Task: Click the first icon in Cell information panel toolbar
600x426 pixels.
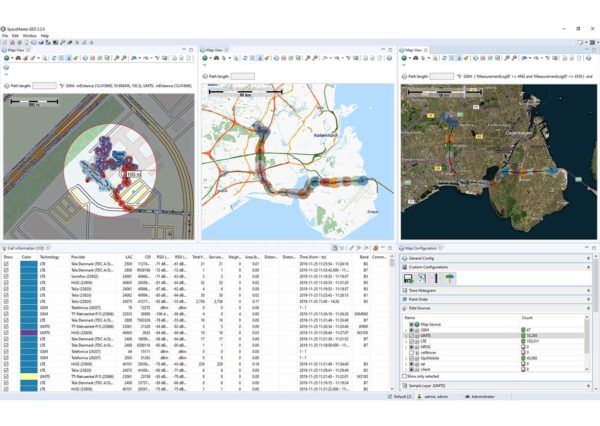Action: tap(335, 248)
